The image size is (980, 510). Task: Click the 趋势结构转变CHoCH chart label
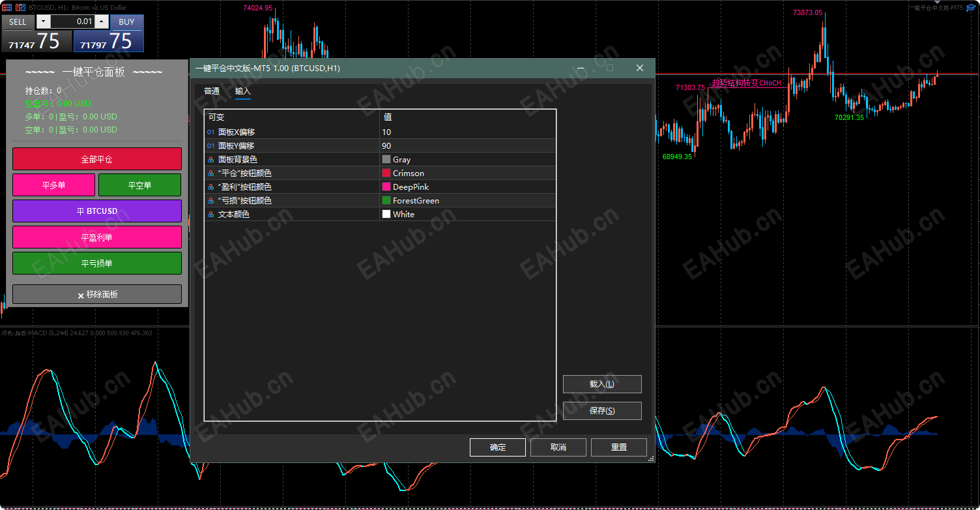coord(746,83)
